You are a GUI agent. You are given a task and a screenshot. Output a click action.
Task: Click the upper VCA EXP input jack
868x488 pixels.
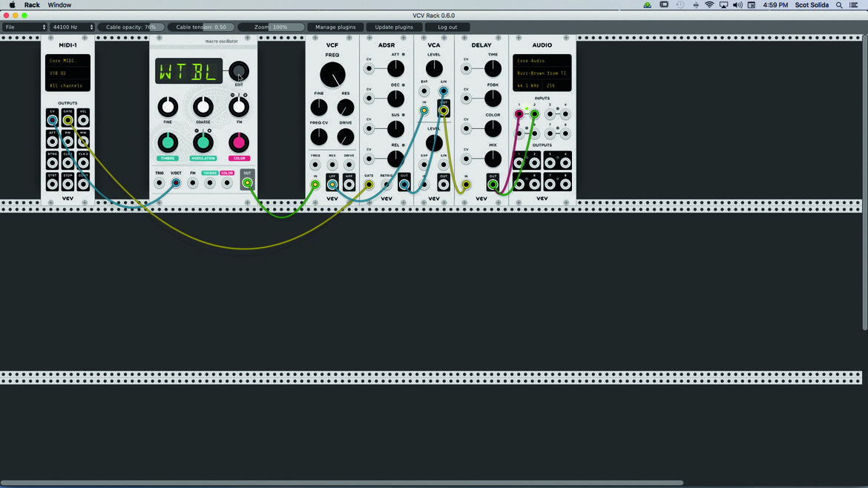click(424, 90)
